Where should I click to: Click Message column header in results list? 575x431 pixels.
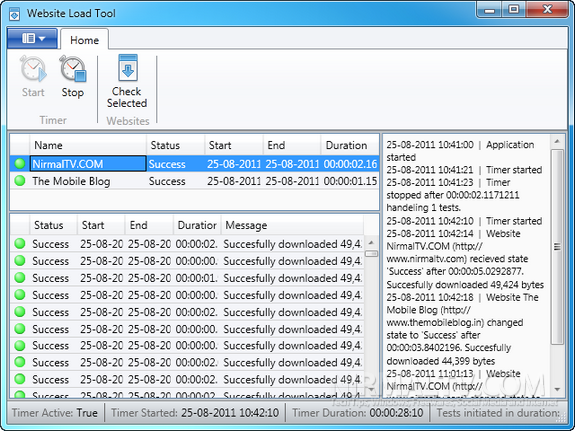[x=293, y=225]
